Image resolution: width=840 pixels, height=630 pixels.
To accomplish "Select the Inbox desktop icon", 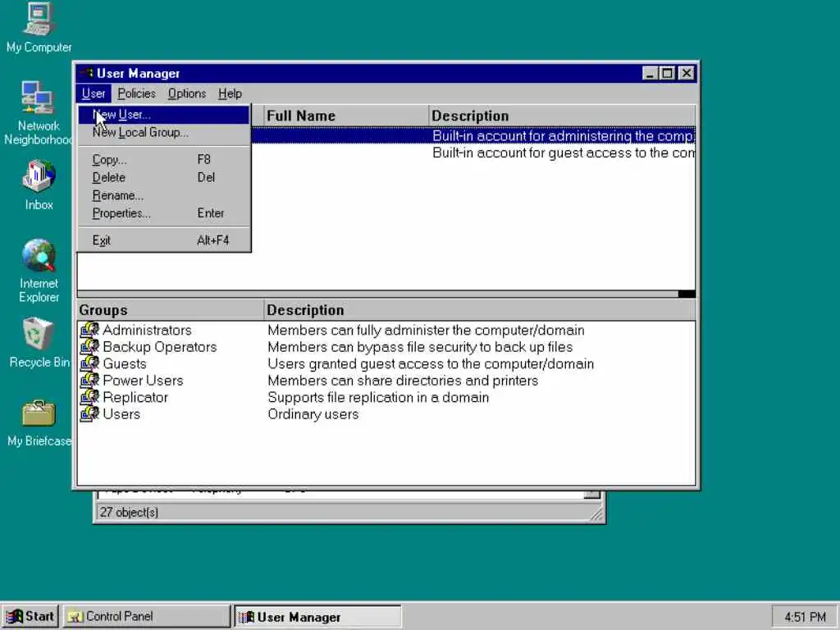I will click(x=39, y=185).
